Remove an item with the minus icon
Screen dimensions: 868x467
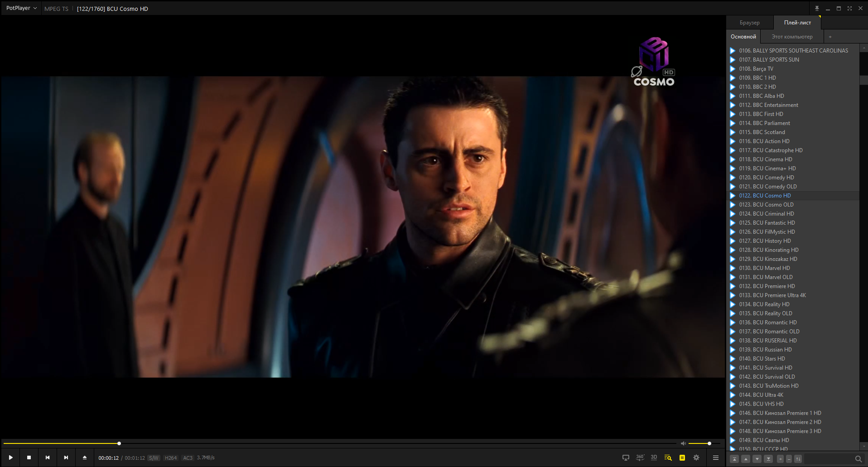[x=789, y=459]
